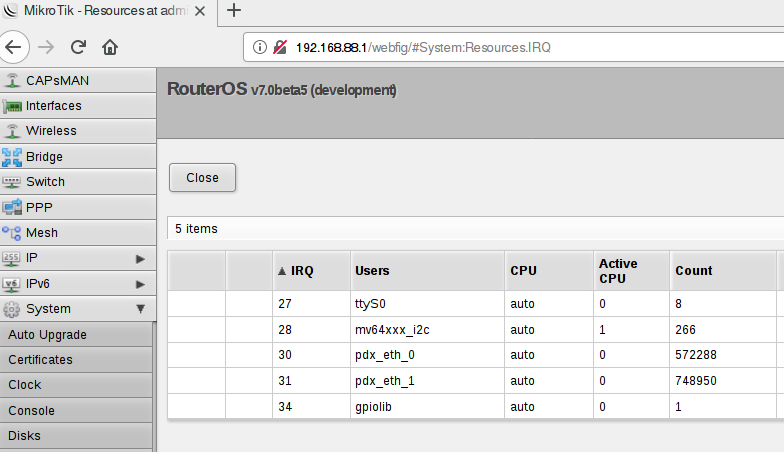
Task: Open Certificates under System
Action: (x=76, y=360)
